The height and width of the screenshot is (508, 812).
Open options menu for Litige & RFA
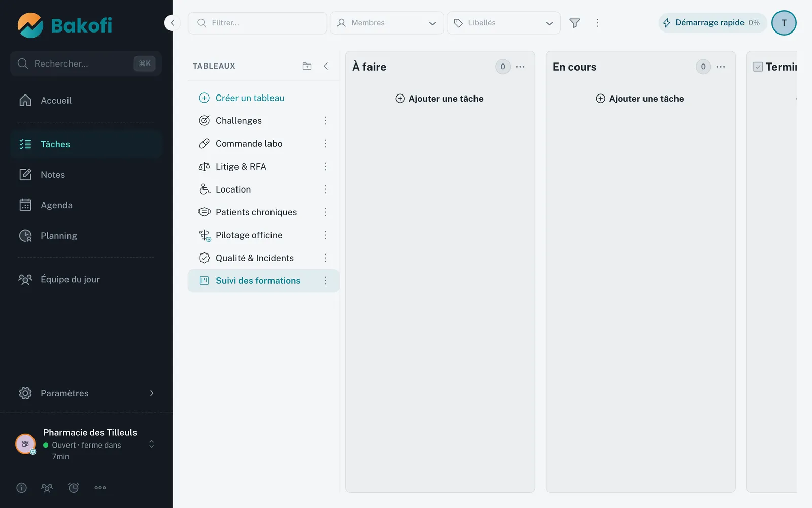[x=325, y=167]
